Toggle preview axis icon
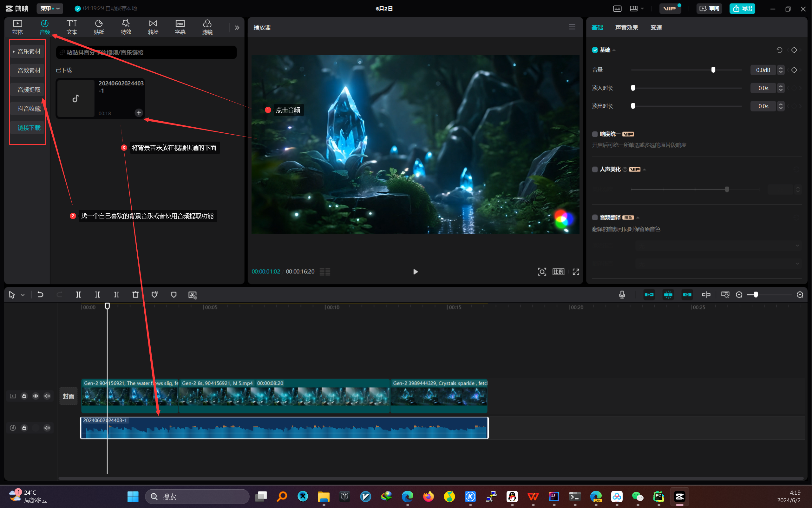The width and height of the screenshot is (812, 508). (706, 295)
